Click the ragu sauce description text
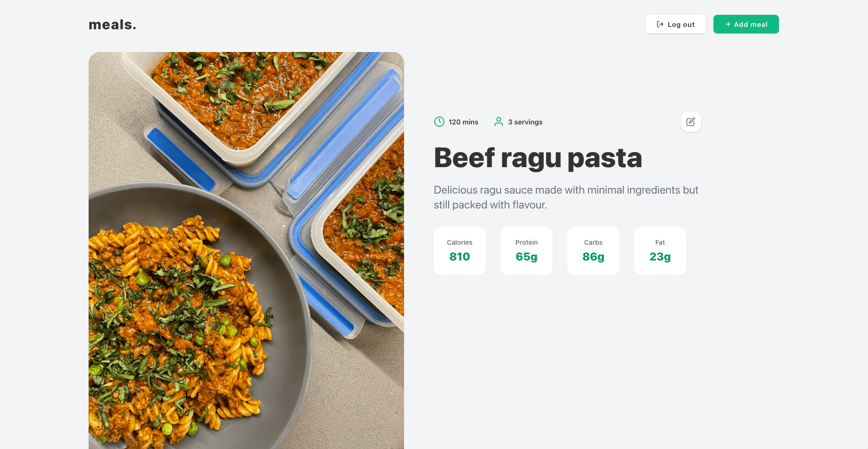 [566, 197]
